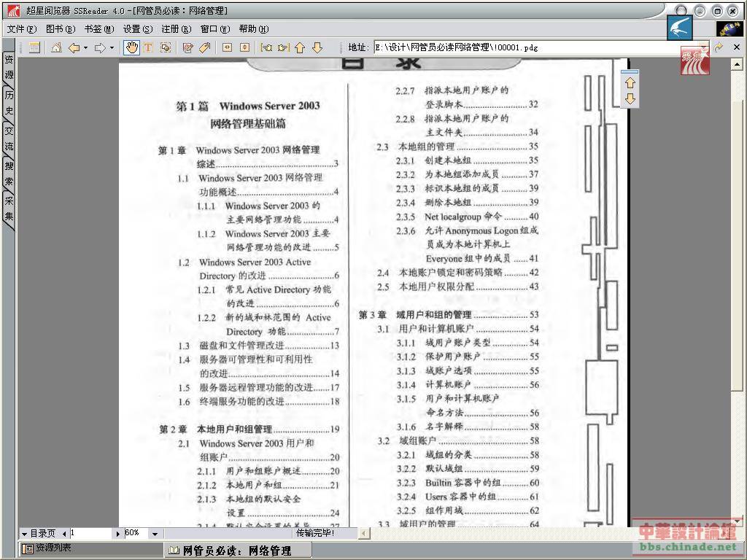Click the floating page-down arrow on the page
Screen dimensions: 747x560
[630, 98]
